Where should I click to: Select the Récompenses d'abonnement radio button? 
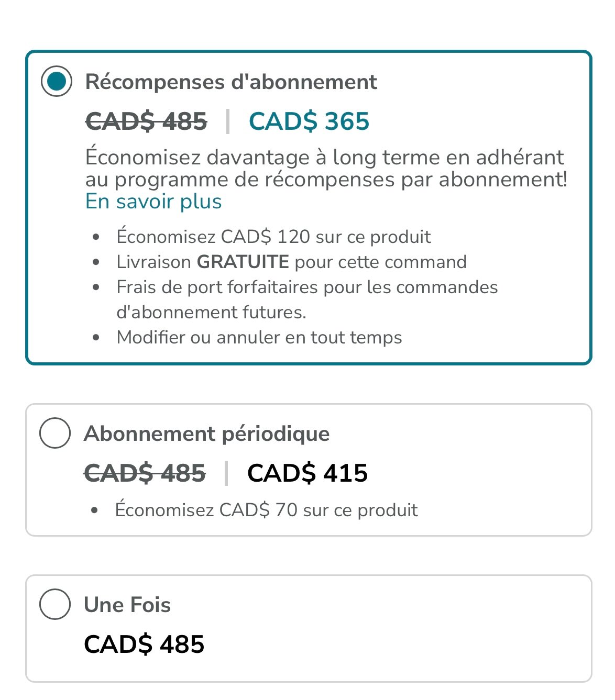(x=57, y=82)
